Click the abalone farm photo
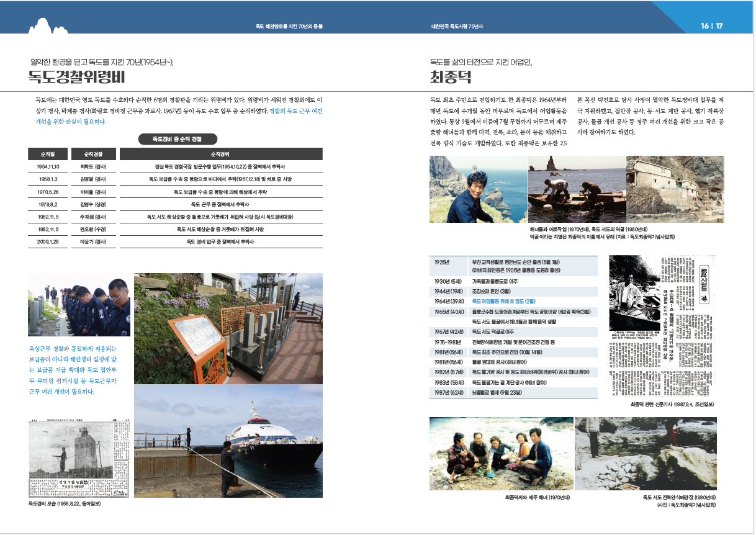Screen dimensions: 756x535 646,455
